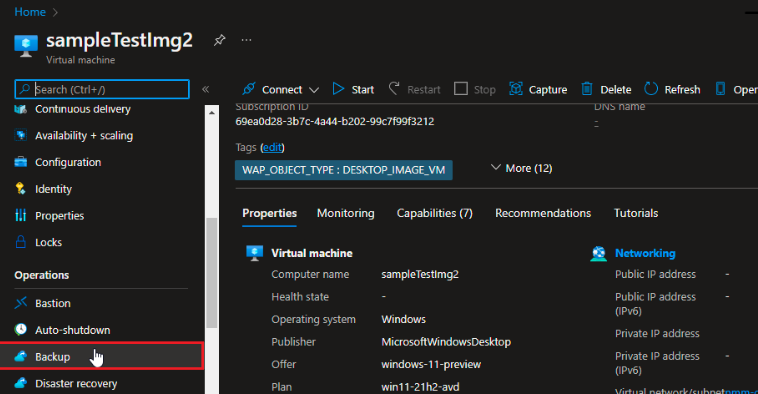The image size is (758, 394).
Task: Click the Operating system value Windows
Action: pos(404,320)
